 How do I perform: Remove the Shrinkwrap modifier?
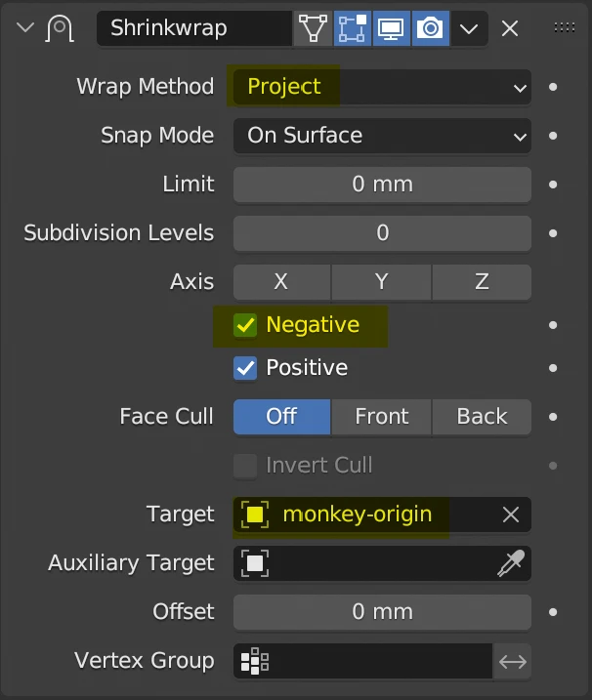(x=510, y=28)
